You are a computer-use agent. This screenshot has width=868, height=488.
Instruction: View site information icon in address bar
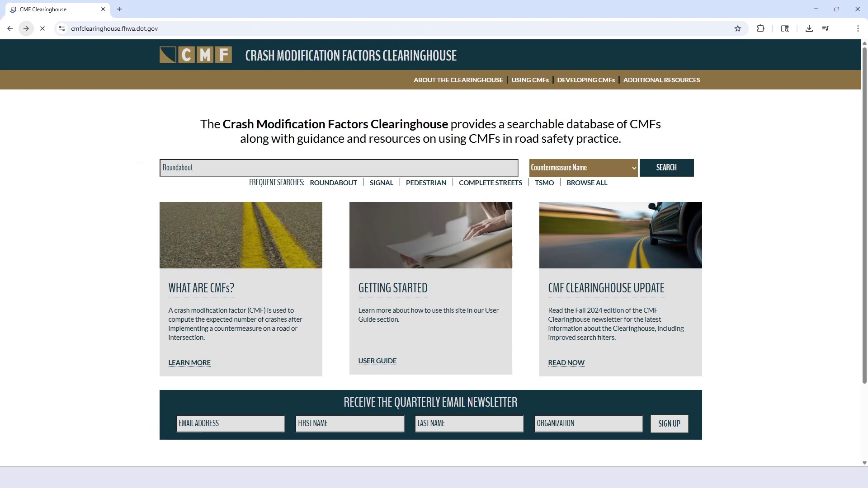[62, 28]
